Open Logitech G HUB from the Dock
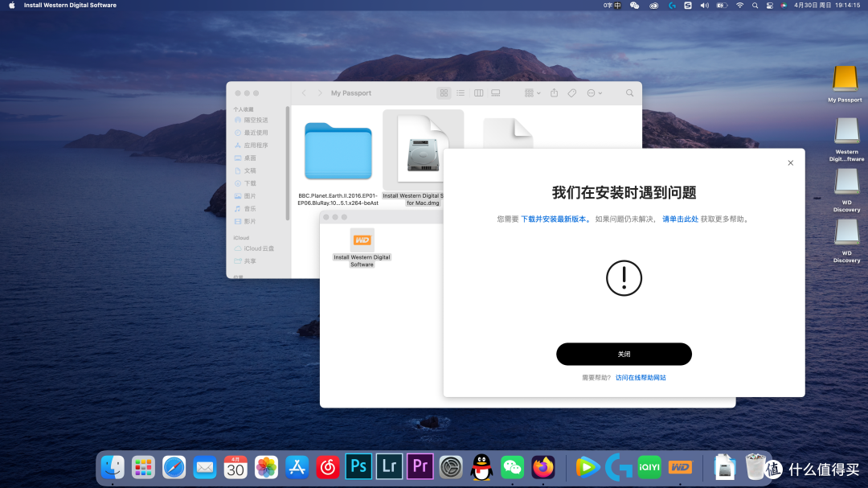Viewport: 868px width, 488px height. [618, 468]
